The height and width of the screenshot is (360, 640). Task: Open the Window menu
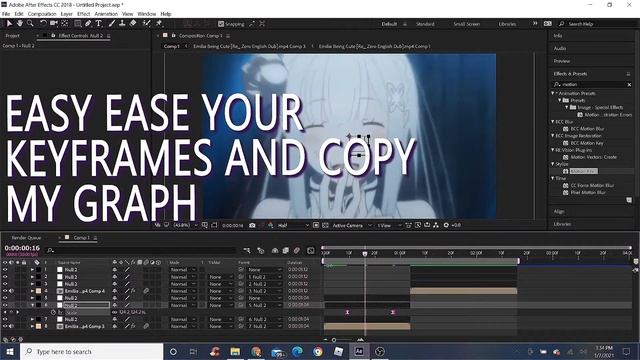[147, 14]
